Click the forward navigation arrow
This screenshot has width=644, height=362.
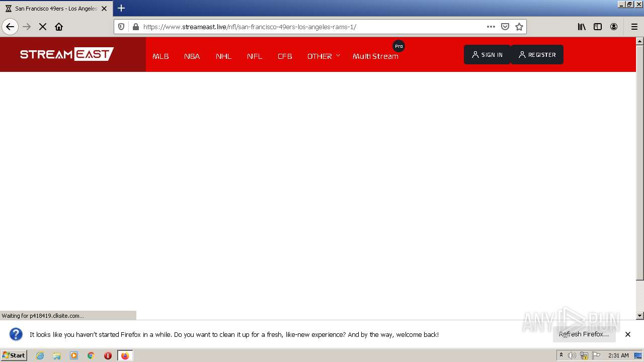27,27
